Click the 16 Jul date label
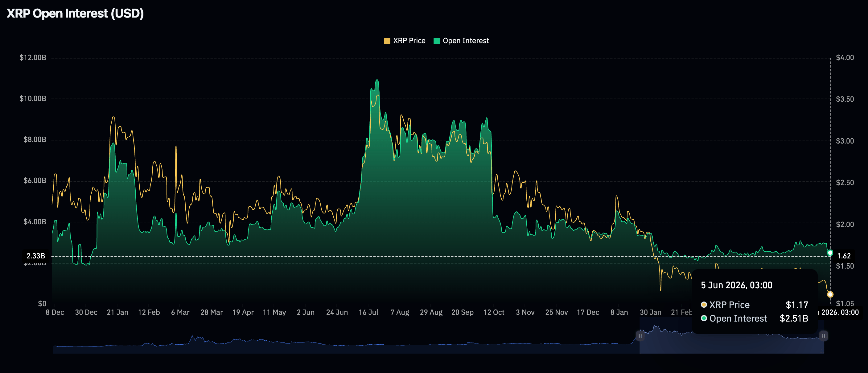The width and height of the screenshot is (868, 373). (368, 312)
